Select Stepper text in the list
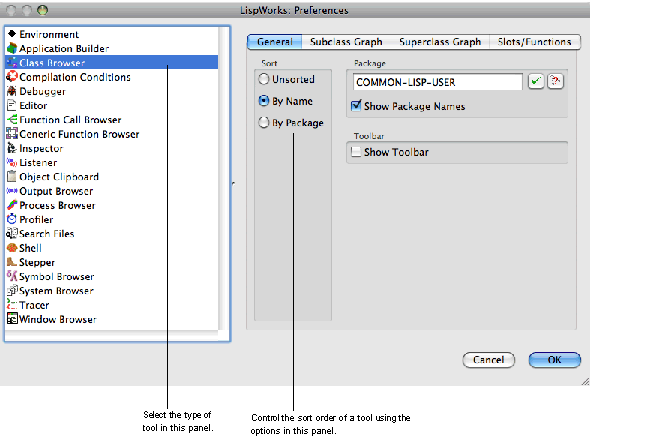 point(37,262)
